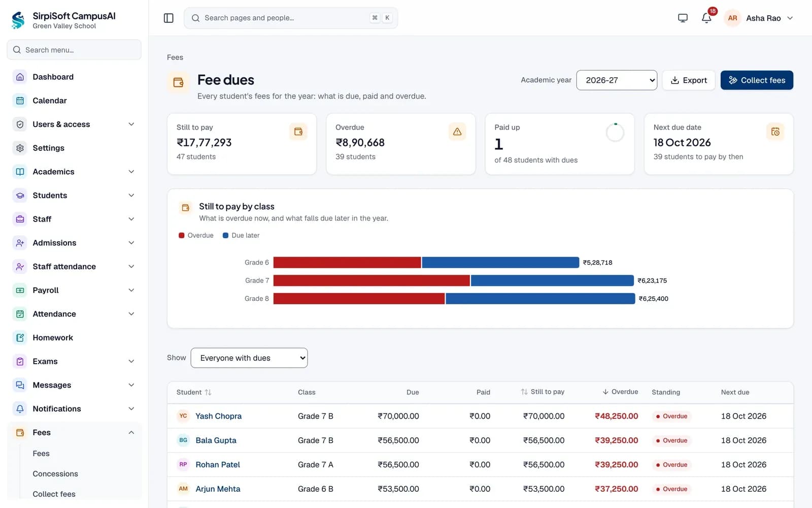This screenshot has height=508, width=812.
Task: Click the red Overdue legend swatch
Action: [x=182, y=235]
